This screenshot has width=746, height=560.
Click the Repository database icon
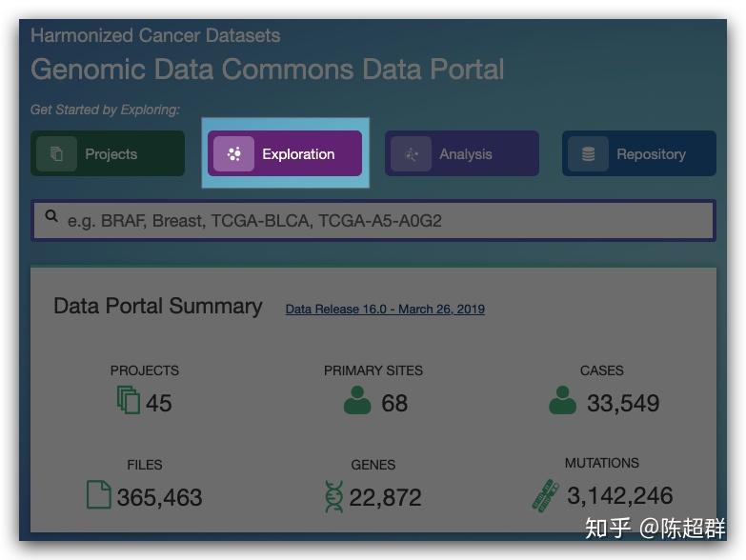coord(588,154)
